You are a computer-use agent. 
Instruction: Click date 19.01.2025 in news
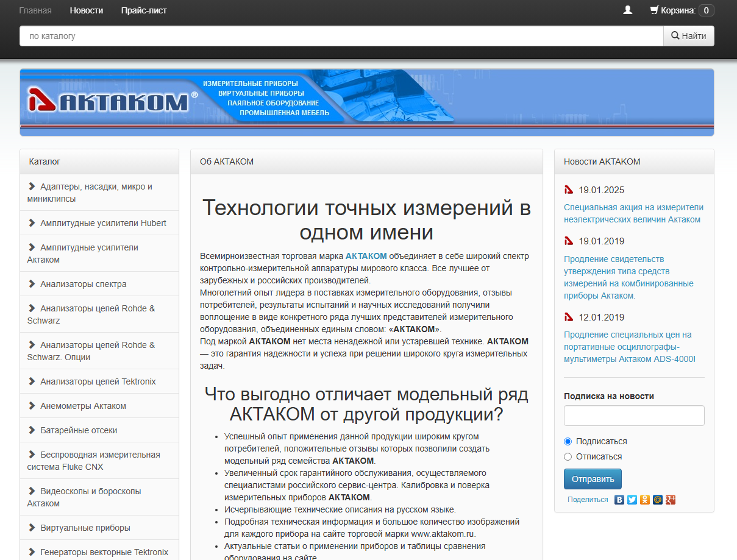click(x=602, y=190)
